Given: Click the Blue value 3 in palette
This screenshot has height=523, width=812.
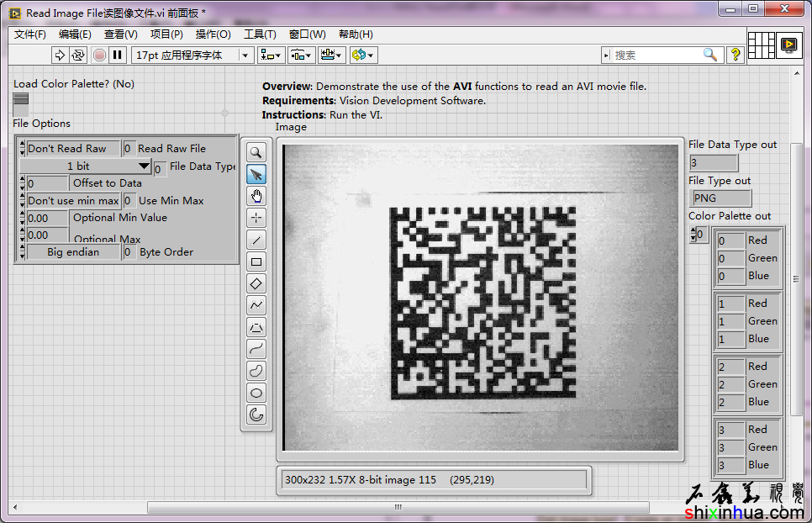Looking at the screenshot, I should [x=730, y=465].
